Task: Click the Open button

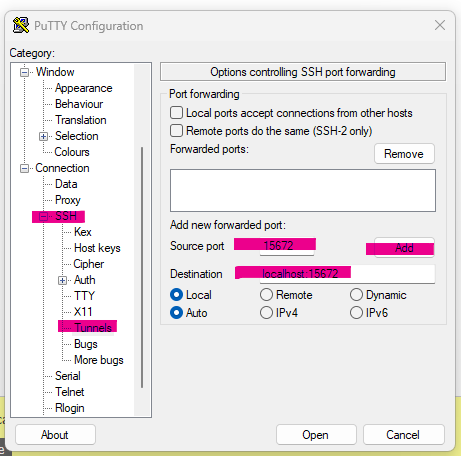Action: [316, 435]
